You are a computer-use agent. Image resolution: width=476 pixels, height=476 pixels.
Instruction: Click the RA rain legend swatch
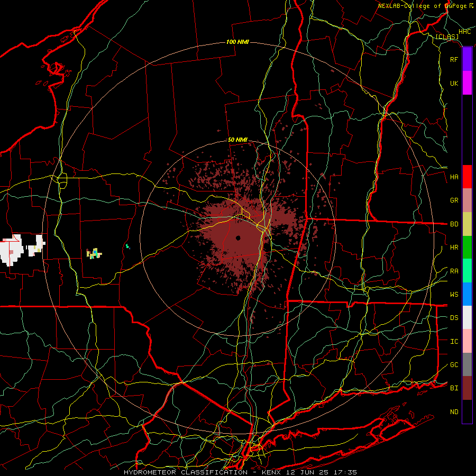(x=467, y=271)
